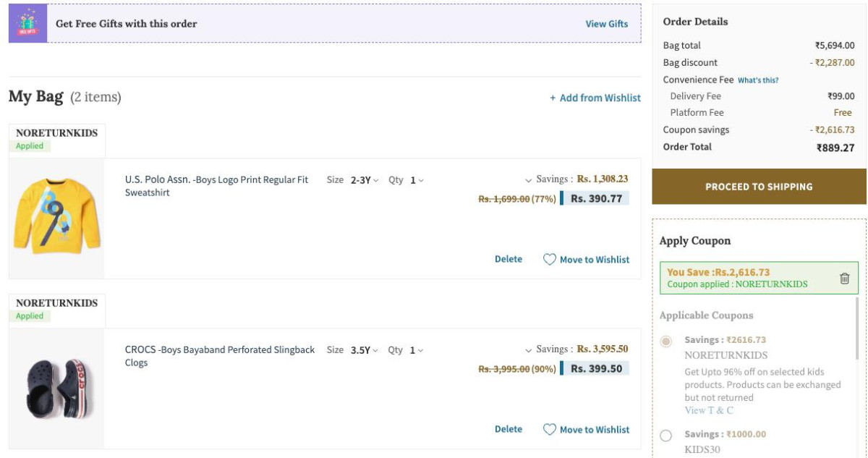The height and width of the screenshot is (458, 868).
Task: Click heart icon for CROCS clogs
Action: 550,430
